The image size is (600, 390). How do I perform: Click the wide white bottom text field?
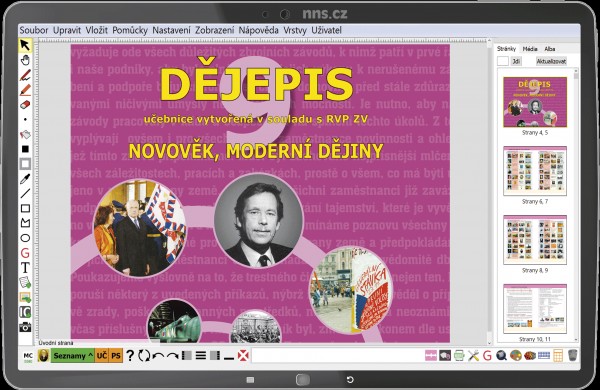click(x=337, y=356)
